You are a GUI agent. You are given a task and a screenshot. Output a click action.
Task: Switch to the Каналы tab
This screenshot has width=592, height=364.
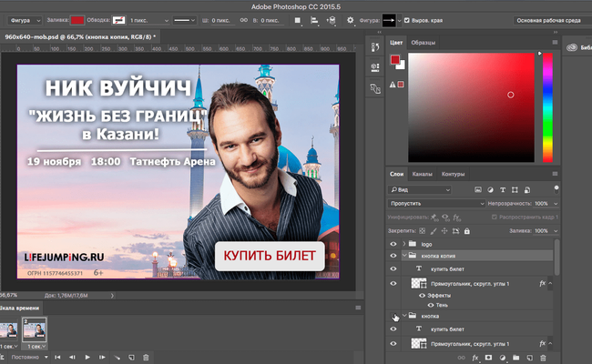(x=423, y=174)
